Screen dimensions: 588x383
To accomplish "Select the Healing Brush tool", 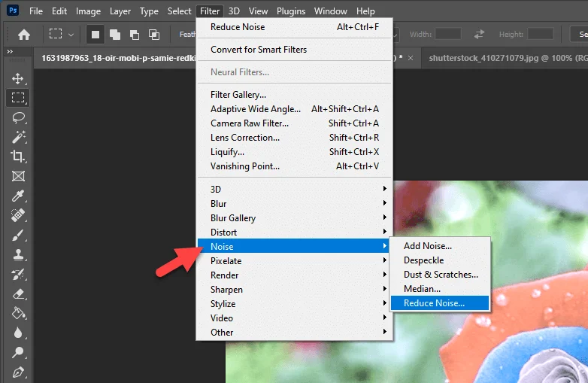I will [x=18, y=215].
